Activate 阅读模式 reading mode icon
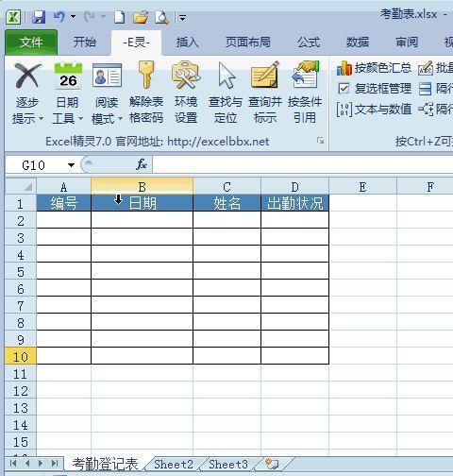Image resolution: width=453 pixels, height=476 pixels. point(107,93)
